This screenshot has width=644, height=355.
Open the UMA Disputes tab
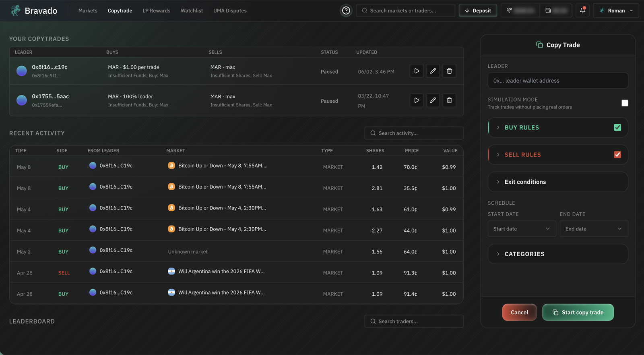(230, 10)
